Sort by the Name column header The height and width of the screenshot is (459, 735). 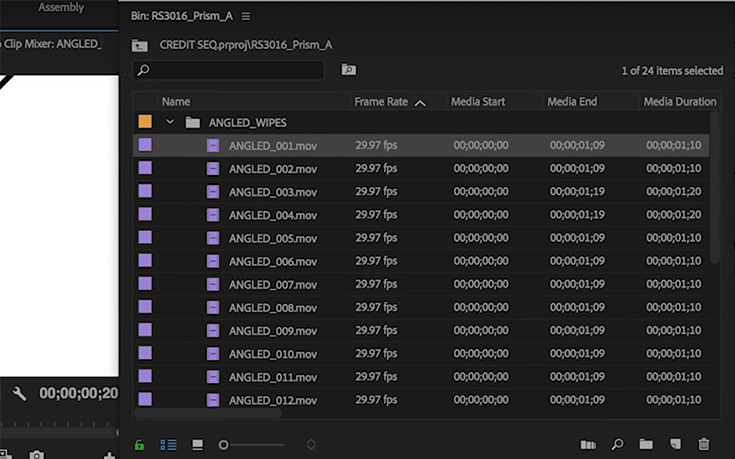pyautogui.click(x=176, y=102)
